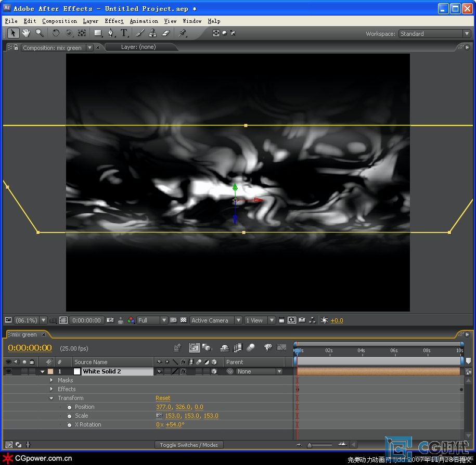Collapse the White Solid 2 layer twirl

(43, 371)
